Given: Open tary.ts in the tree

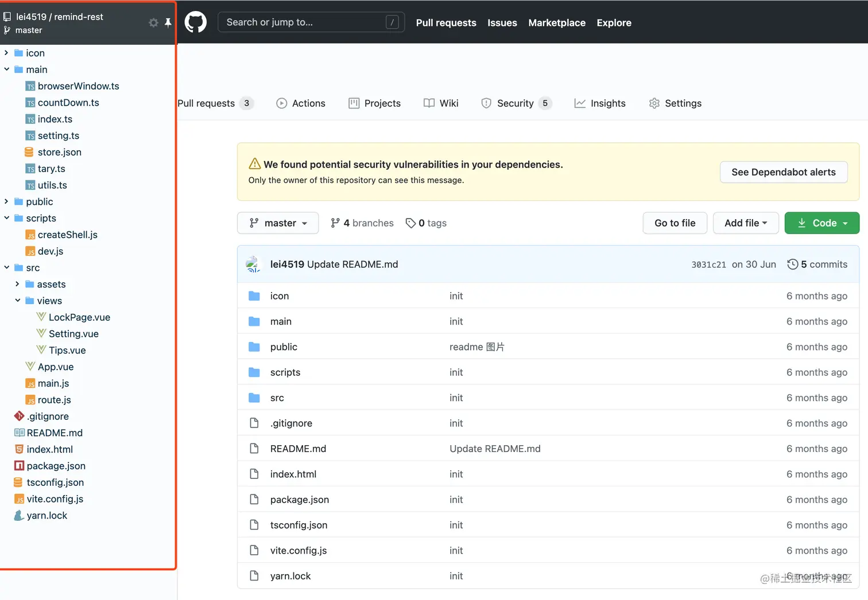Looking at the screenshot, I should click(52, 169).
